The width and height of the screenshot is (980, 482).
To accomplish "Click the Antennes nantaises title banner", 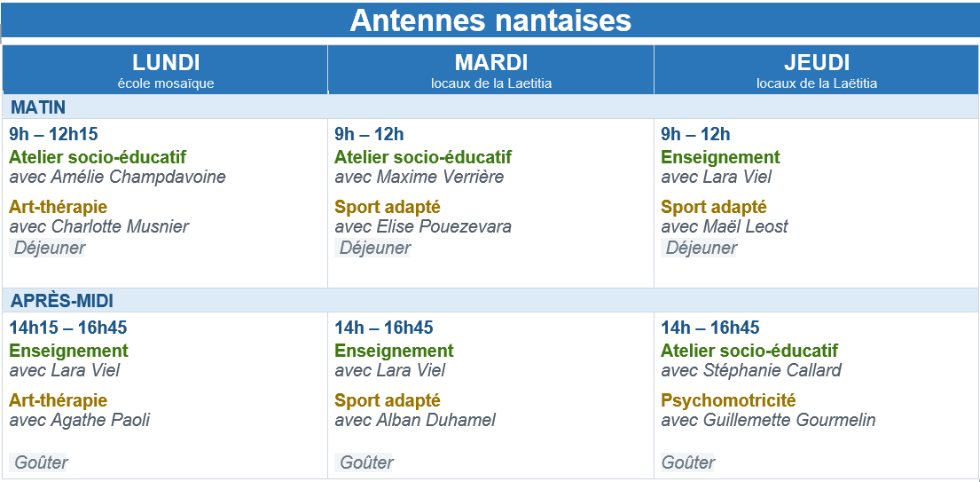I will point(490,20).
